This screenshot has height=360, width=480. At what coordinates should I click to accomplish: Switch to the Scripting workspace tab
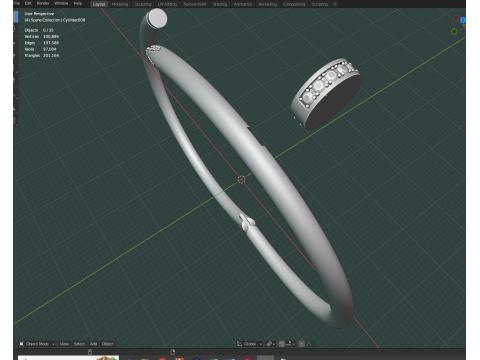pos(320,4)
